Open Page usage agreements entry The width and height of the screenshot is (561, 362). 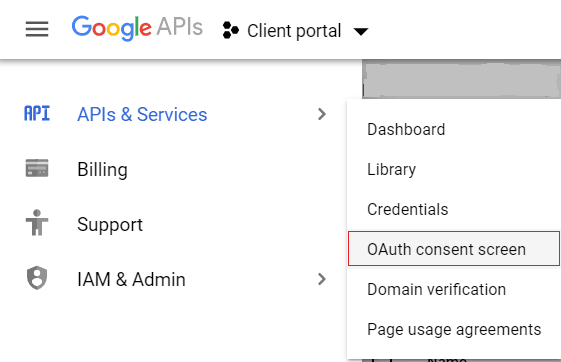(x=454, y=329)
